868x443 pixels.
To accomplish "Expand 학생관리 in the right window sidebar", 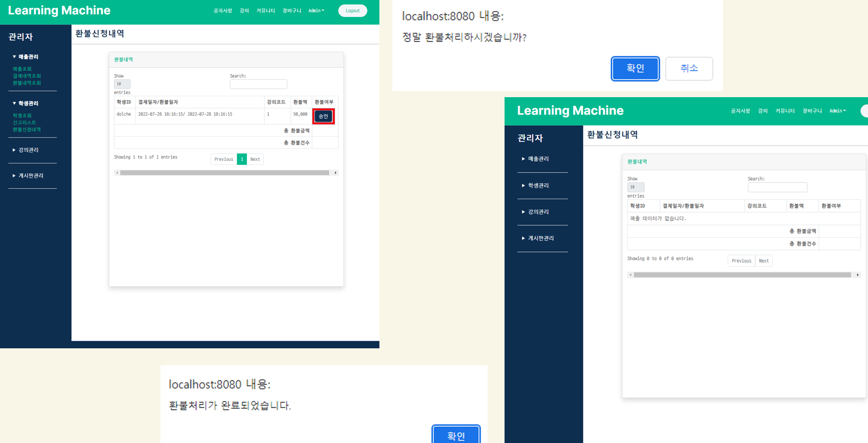I will click(x=535, y=185).
